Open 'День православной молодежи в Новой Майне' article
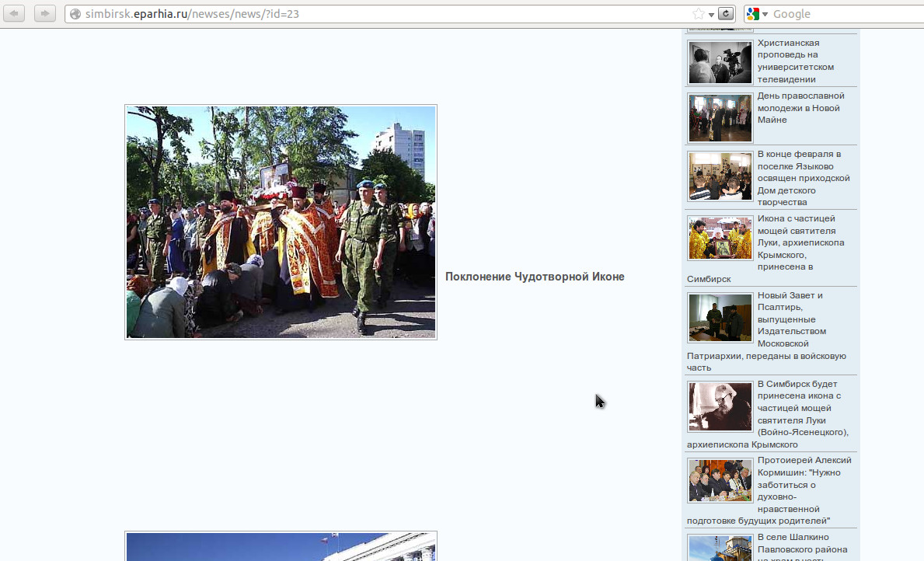924x561 pixels. pos(800,107)
